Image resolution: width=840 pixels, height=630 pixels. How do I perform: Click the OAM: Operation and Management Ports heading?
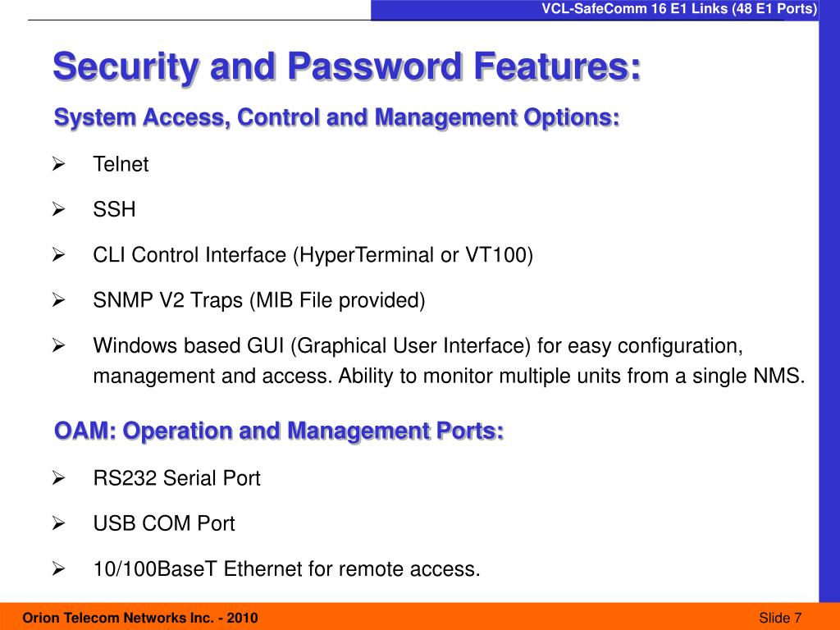pos(279,431)
